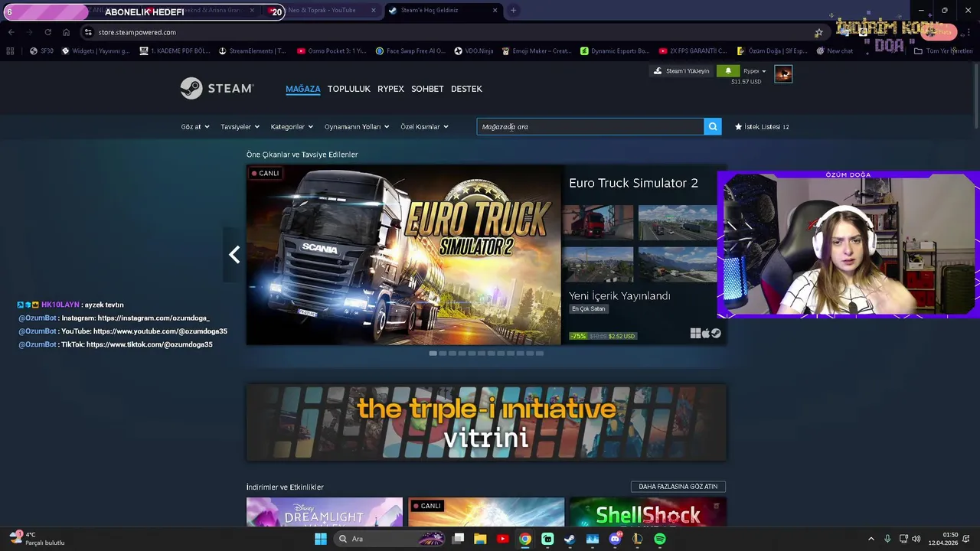Open Discord from the taskbar
Viewport: 980px width, 551px height.
click(615, 539)
